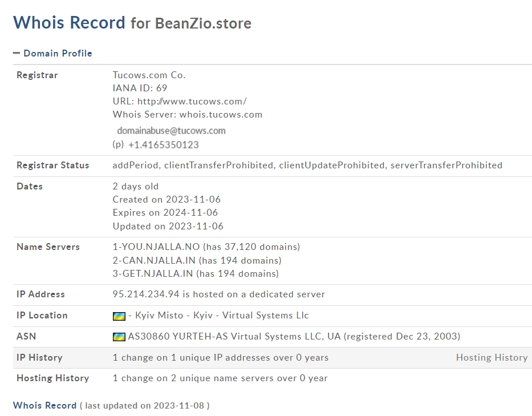Select name server 1-YOU.NJALLA.NO
The height and width of the screenshot is (416, 532).
click(156, 247)
